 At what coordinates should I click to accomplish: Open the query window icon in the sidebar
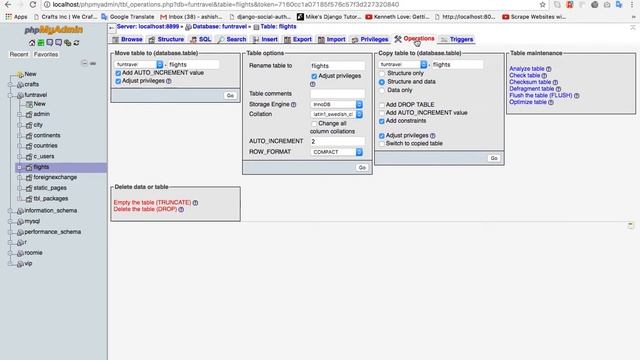point(50,42)
